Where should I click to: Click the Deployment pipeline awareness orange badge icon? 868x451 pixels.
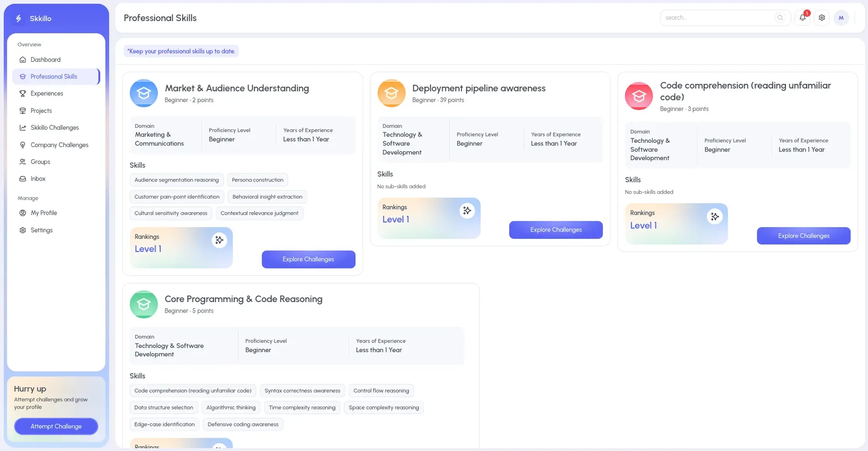click(391, 93)
